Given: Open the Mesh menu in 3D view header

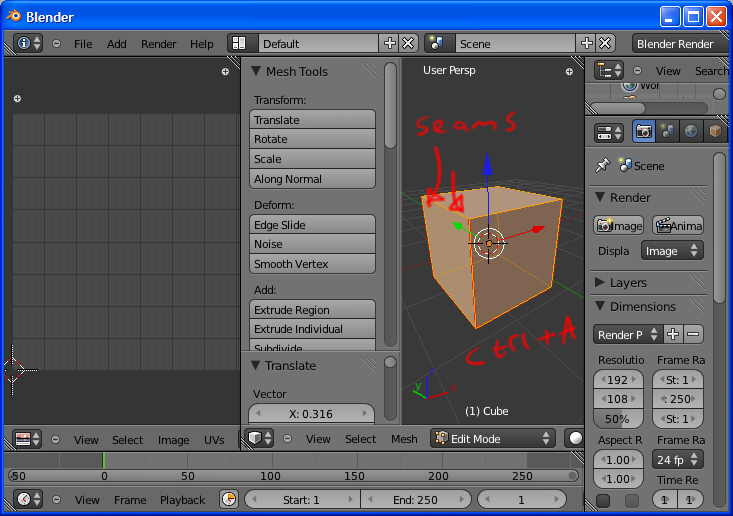Looking at the screenshot, I should [404, 439].
